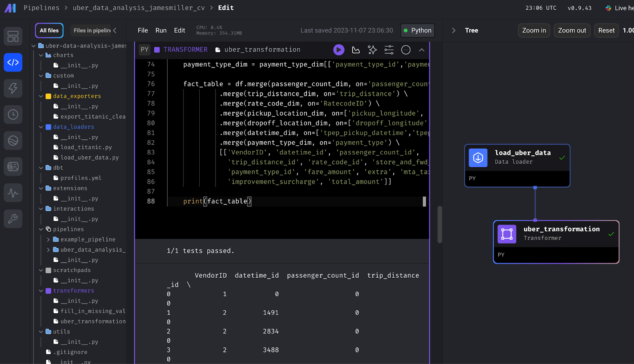Switch to the All files tab

tap(49, 30)
